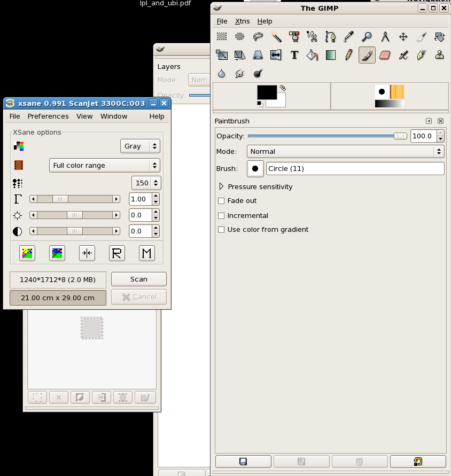Activate the Flip tool
The image size is (451, 476).
(276, 55)
